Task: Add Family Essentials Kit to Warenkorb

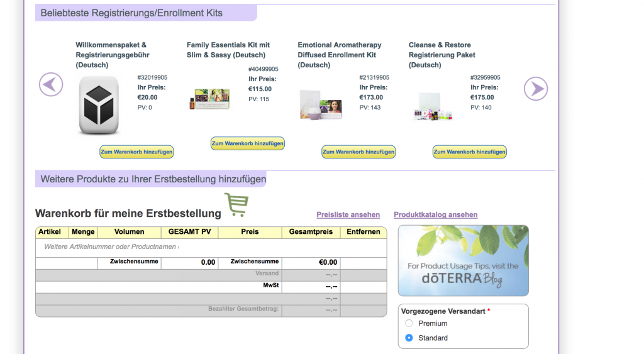Action: coord(248,143)
